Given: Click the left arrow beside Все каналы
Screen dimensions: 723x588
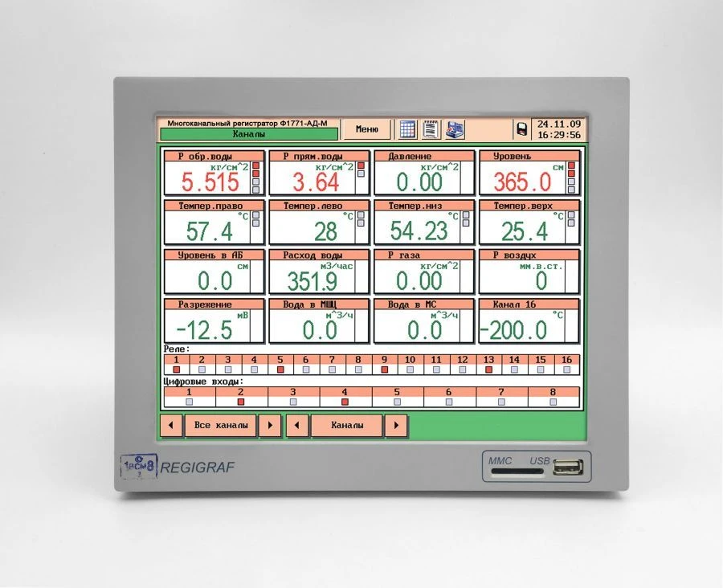Looking at the screenshot, I should 170,425.
